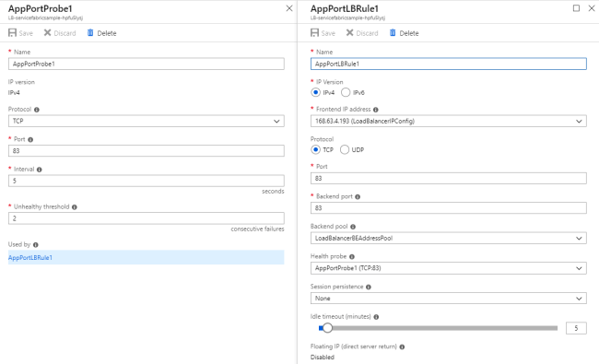Open the probe Protocol info icon

coord(37,110)
